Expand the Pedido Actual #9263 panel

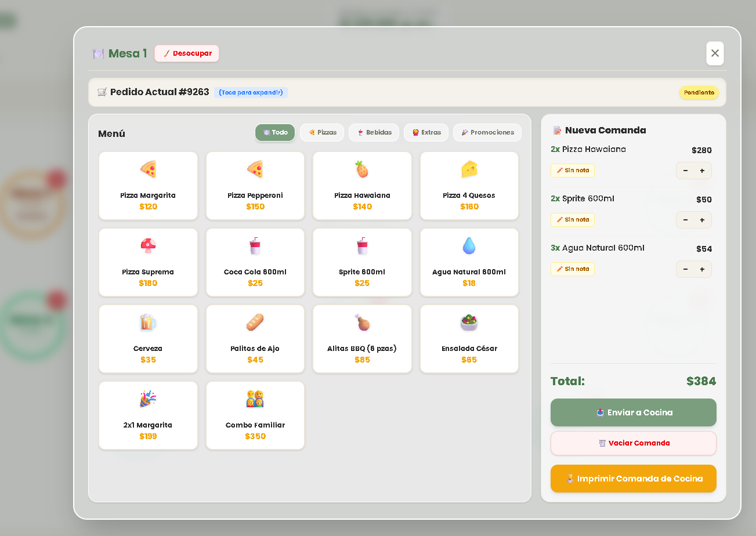251,92
